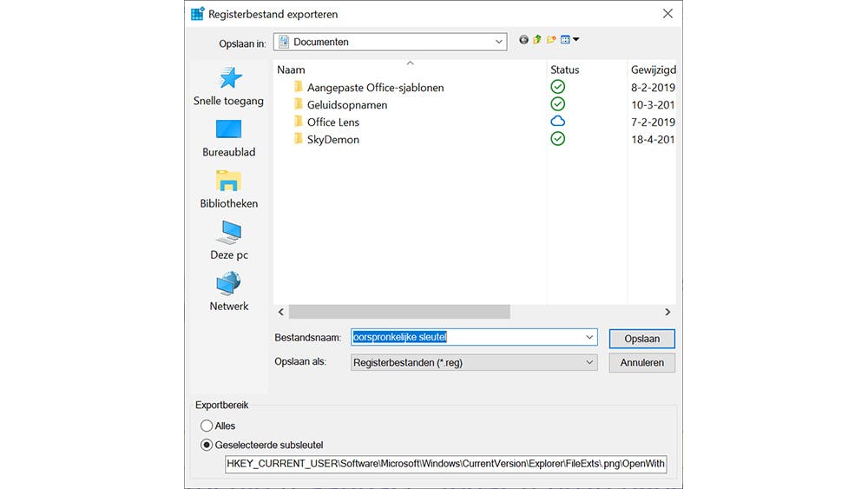Viewport: 868px width, 489px height.
Task: Expand view menu dropdown arrow
Action: pos(575,39)
